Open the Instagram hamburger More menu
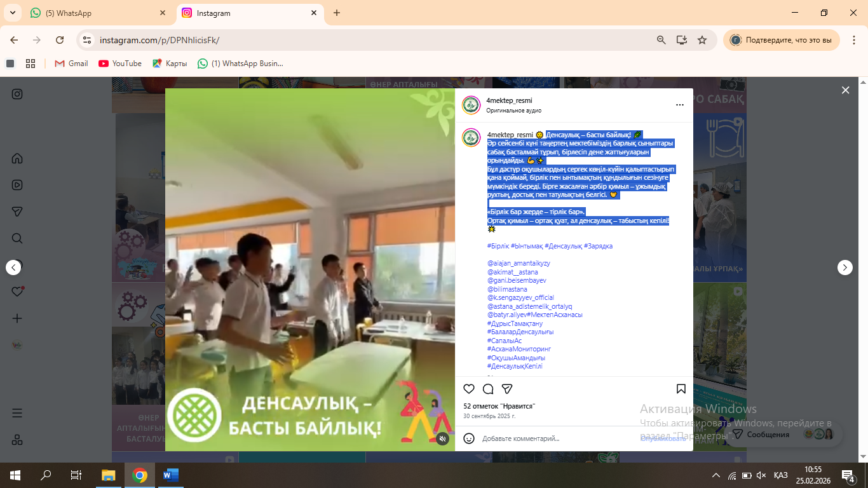The width and height of the screenshot is (868, 488). click(17, 413)
